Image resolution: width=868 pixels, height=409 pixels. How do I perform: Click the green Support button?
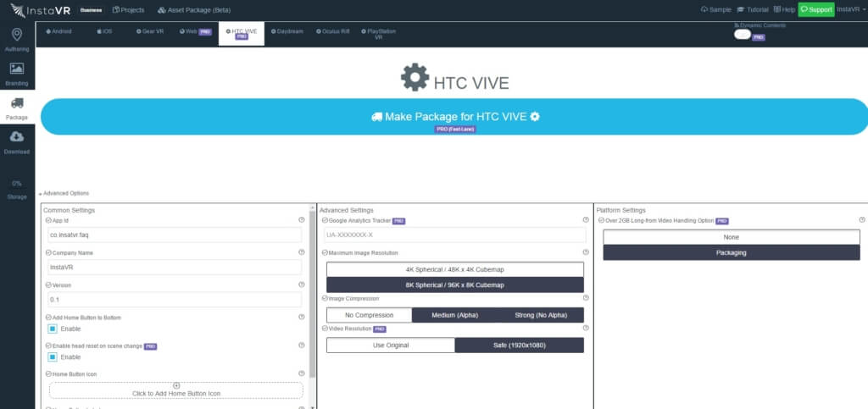pos(816,9)
